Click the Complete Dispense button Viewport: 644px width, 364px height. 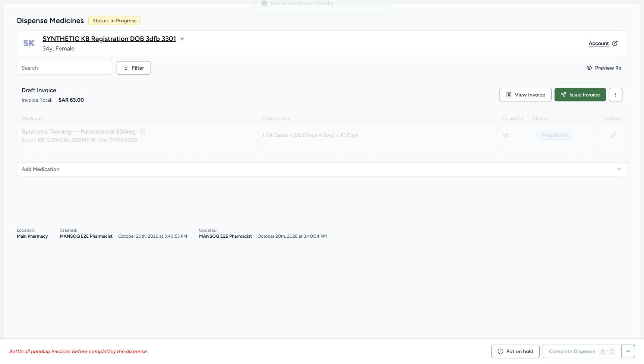(x=582, y=351)
